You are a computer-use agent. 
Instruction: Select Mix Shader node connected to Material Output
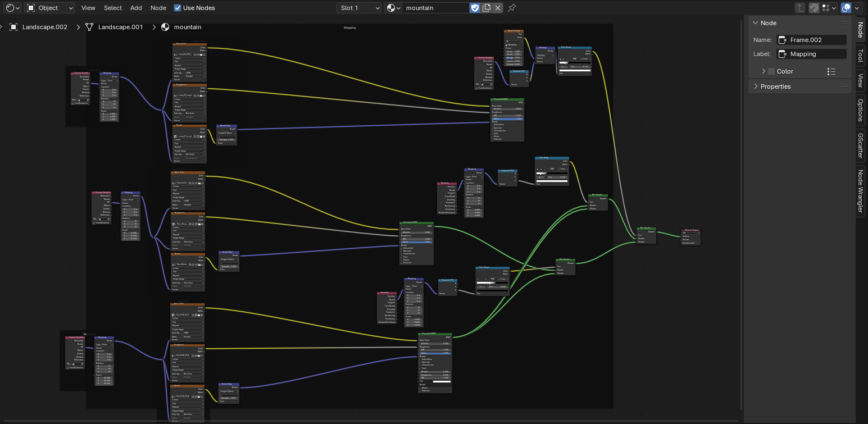click(646, 227)
